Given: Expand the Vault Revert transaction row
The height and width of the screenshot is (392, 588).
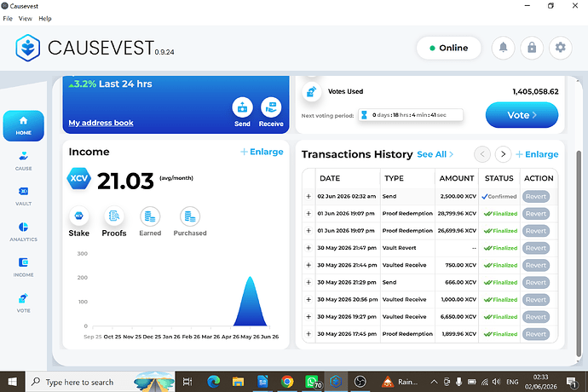Looking at the screenshot, I should (x=308, y=248).
